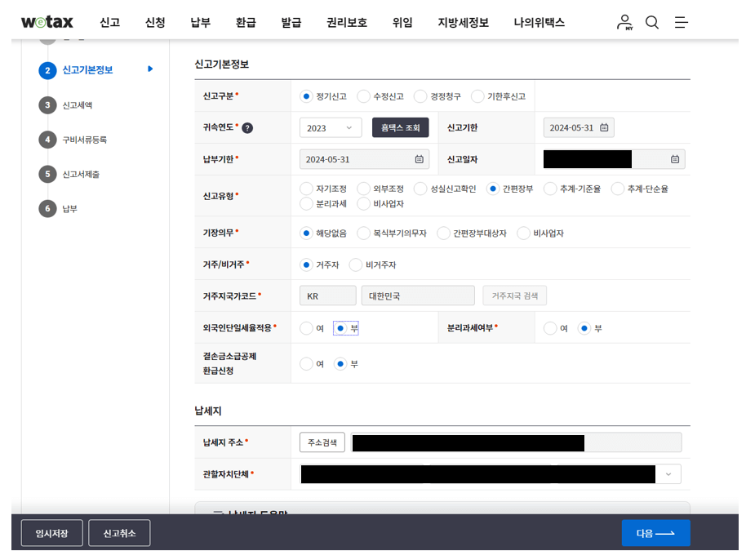
Task: Click the 홈택스 조회 button
Action: point(400,127)
